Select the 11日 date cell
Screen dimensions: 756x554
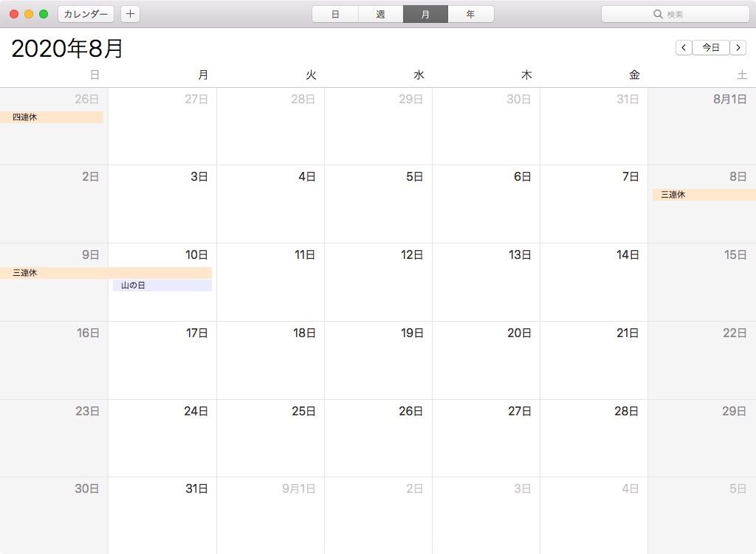point(270,283)
